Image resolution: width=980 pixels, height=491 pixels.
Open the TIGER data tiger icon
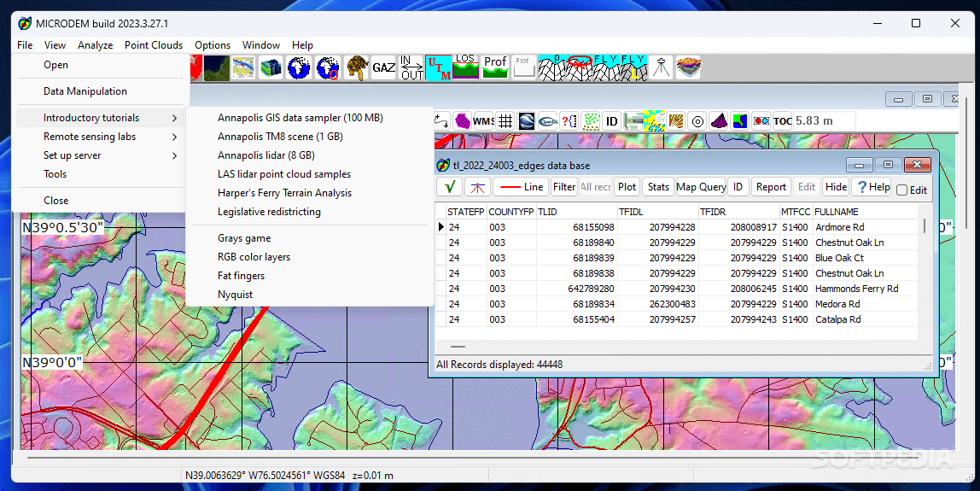coord(356,67)
